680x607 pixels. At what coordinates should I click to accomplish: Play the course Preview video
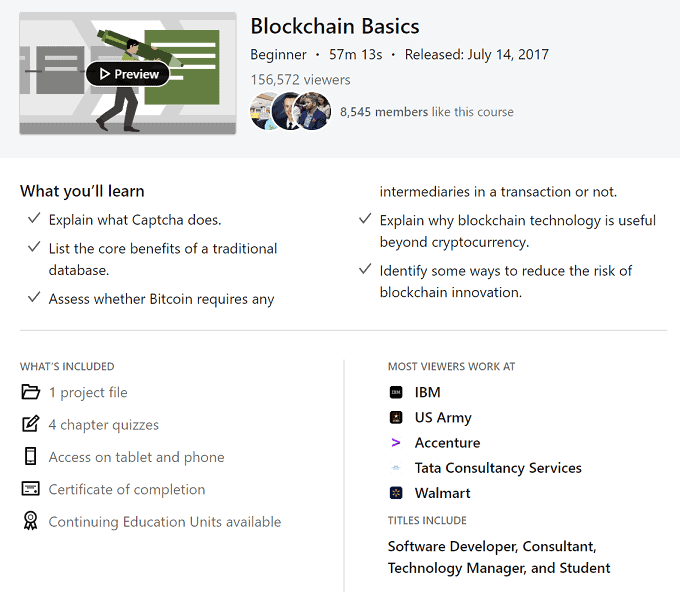[128, 74]
